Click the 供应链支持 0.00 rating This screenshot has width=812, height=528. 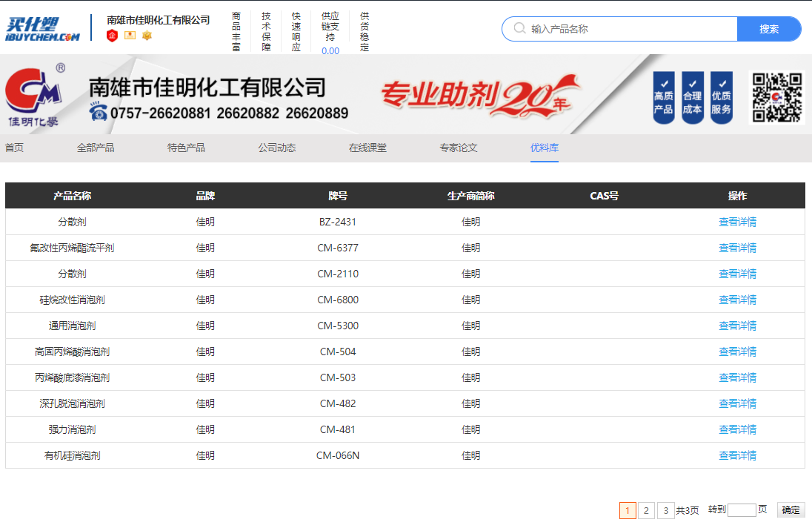pos(330,33)
